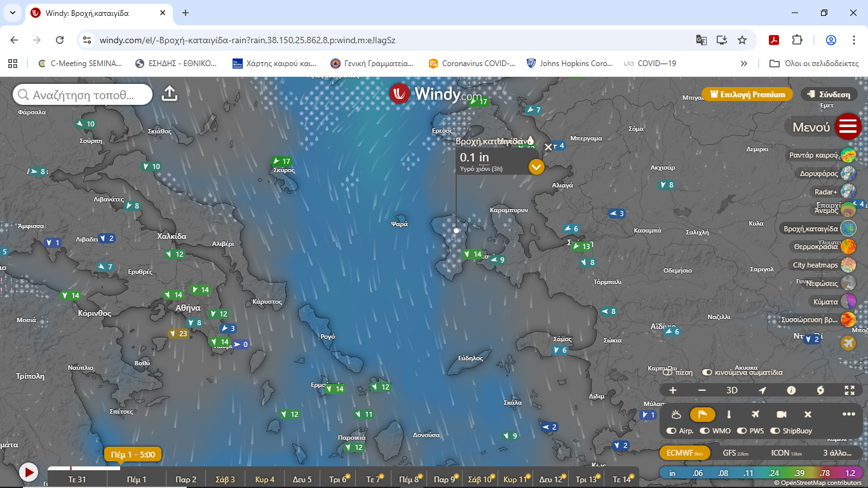Select the wind sock stations POI
Viewport: 868px width, 488px height.
[x=703, y=414]
